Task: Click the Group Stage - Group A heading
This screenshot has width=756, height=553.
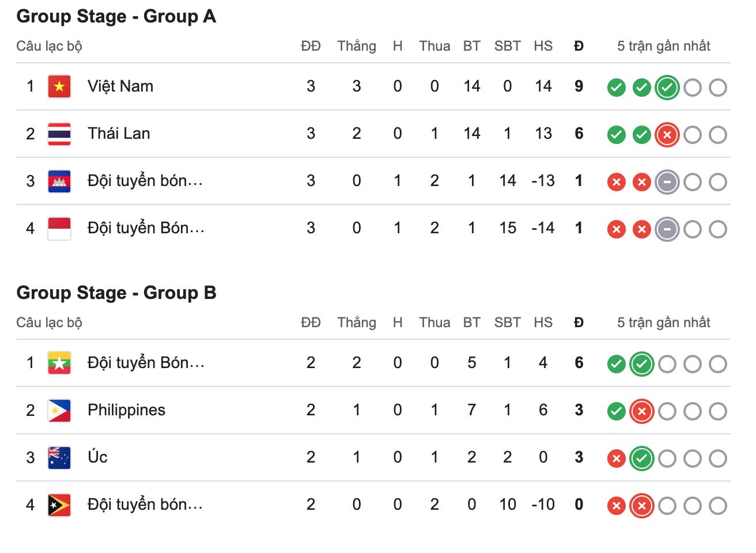Action: pyautogui.click(x=116, y=16)
